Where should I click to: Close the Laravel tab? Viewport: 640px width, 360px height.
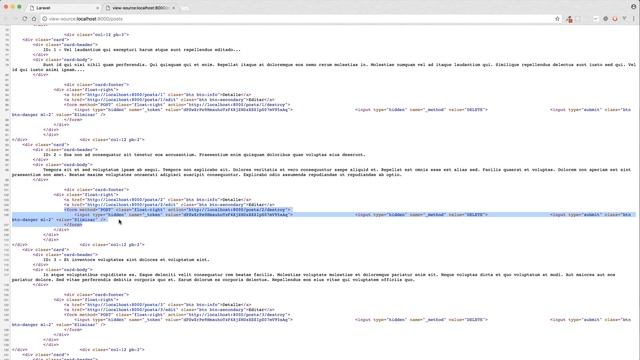coord(97,8)
